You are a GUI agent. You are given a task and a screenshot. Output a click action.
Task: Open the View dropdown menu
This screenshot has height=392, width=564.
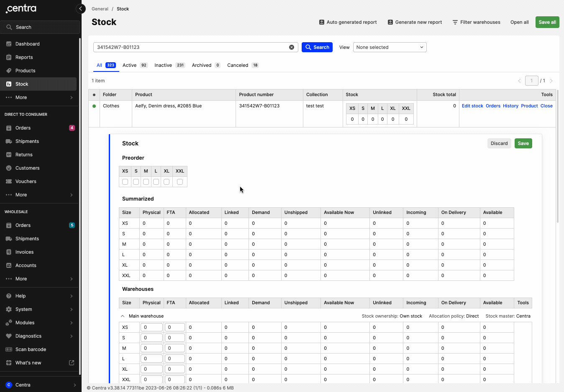pyautogui.click(x=390, y=47)
